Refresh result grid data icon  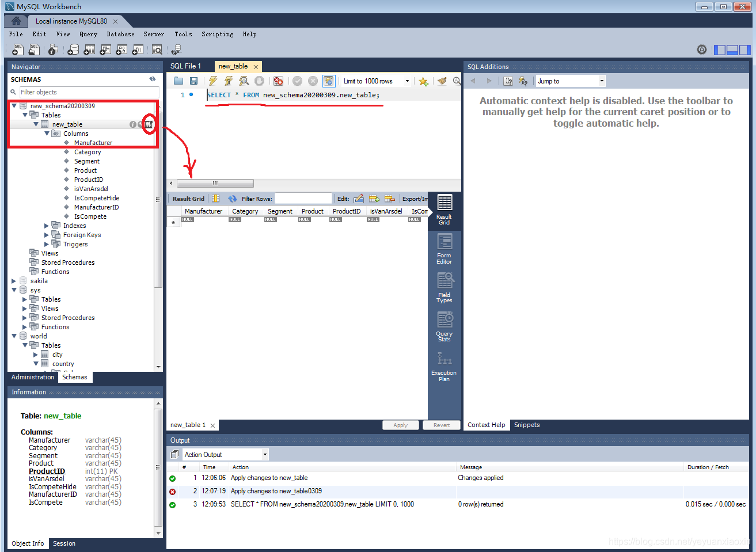pyautogui.click(x=233, y=199)
